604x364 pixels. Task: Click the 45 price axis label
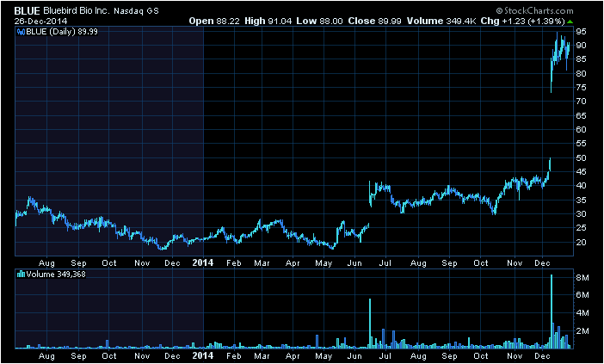point(582,172)
